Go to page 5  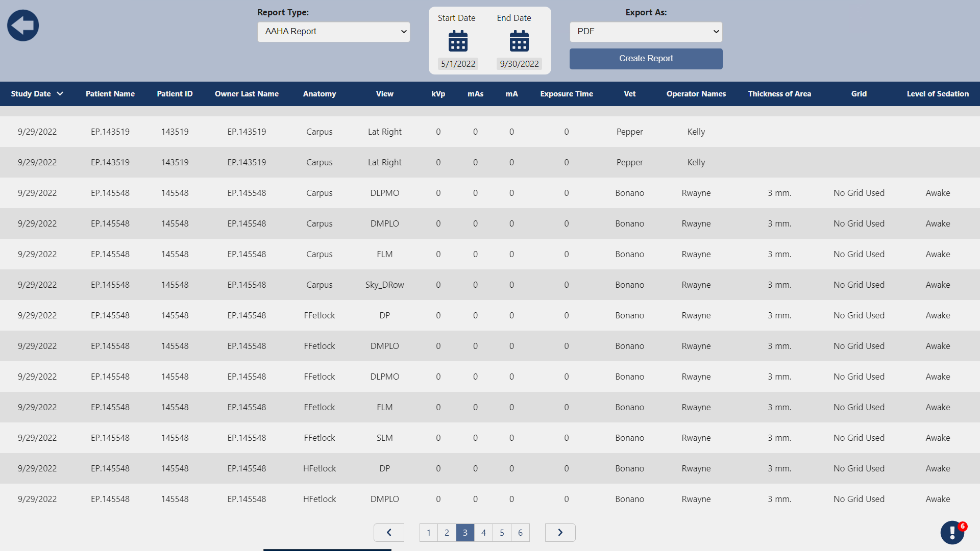point(502,533)
